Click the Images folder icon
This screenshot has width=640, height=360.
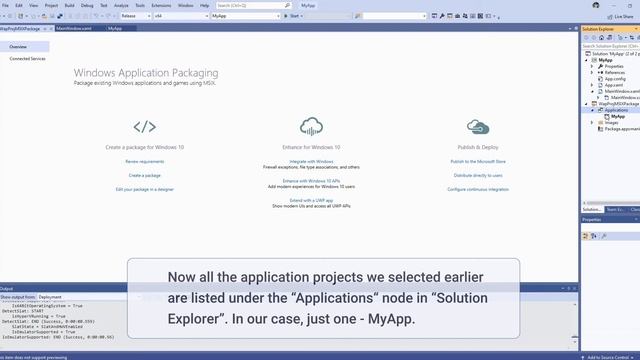(600, 123)
